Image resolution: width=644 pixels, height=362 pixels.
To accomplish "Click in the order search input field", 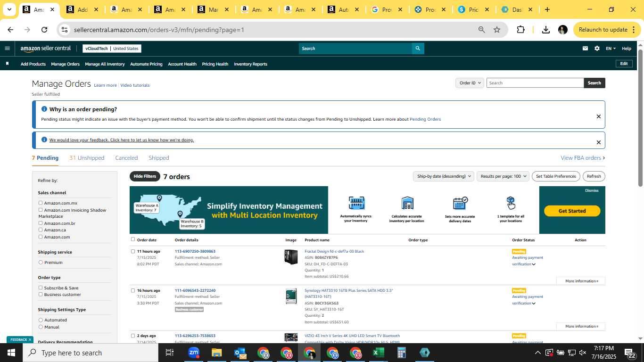I will [535, 83].
